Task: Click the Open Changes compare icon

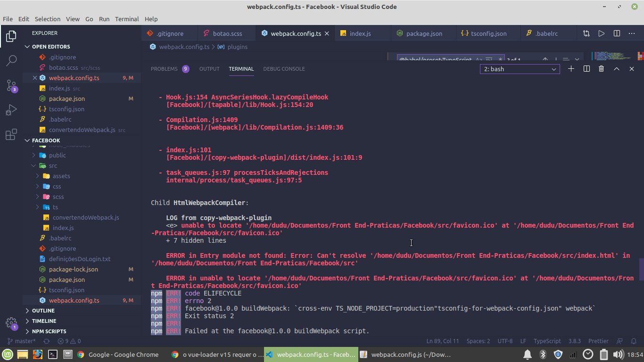Action: [586, 33]
